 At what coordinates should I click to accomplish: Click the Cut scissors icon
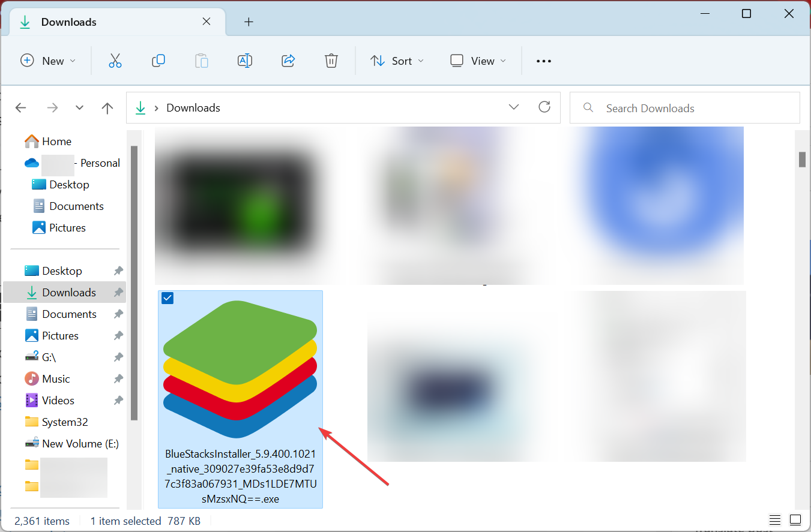[x=115, y=61]
